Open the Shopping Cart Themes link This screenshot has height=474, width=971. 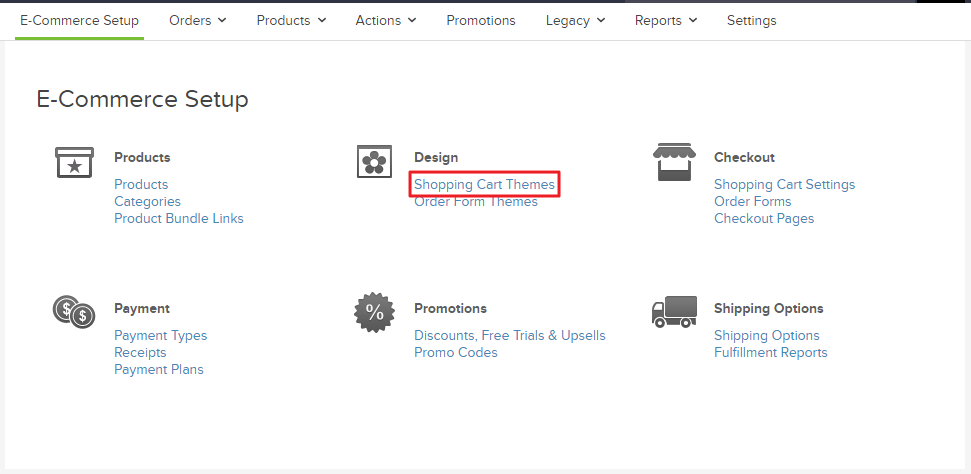[484, 184]
